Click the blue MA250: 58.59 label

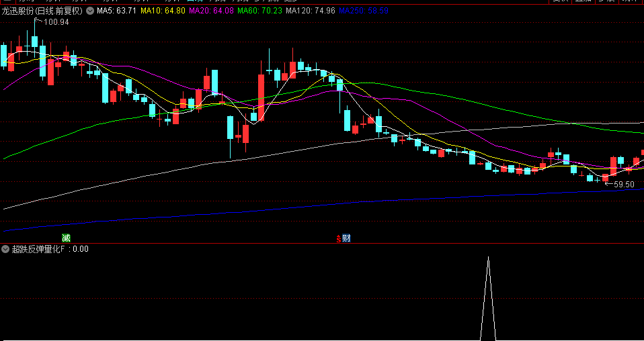[364, 11]
